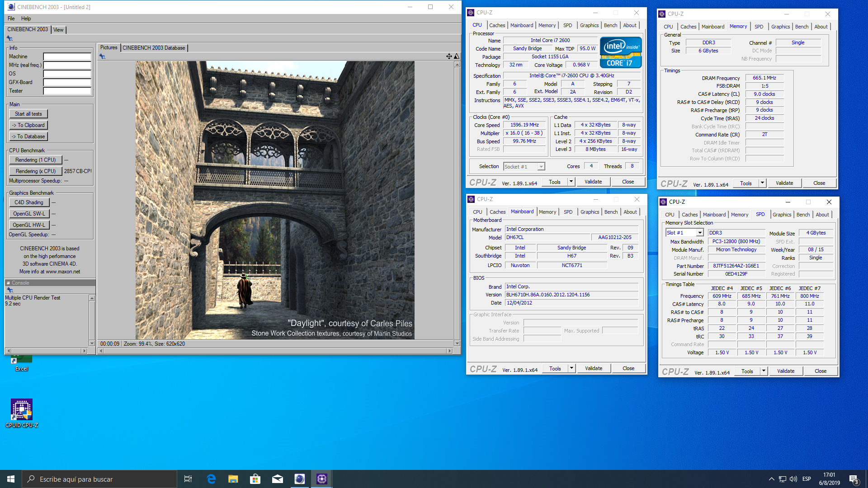Open the Help menu in CINEBENCH
Viewport: 868px width, 488px height.
[x=26, y=19]
